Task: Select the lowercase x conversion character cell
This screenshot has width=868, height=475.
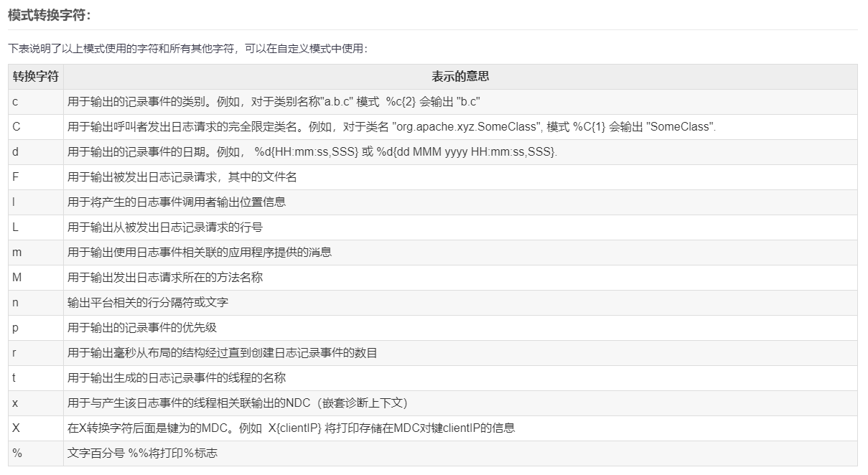Action: tap(36, 403)
